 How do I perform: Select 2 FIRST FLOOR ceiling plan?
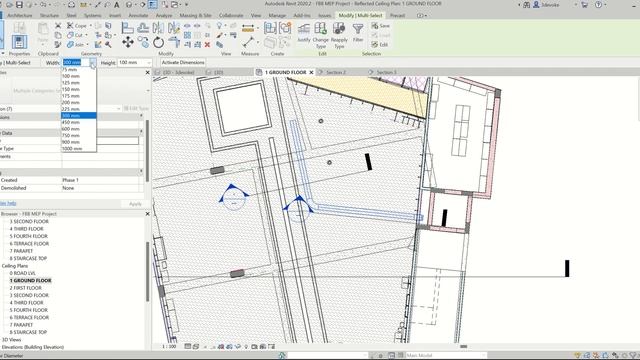[26, 288]
